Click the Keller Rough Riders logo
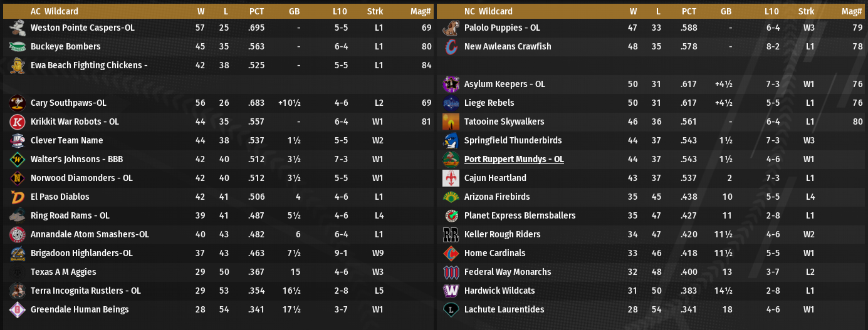 coord(451,234)
